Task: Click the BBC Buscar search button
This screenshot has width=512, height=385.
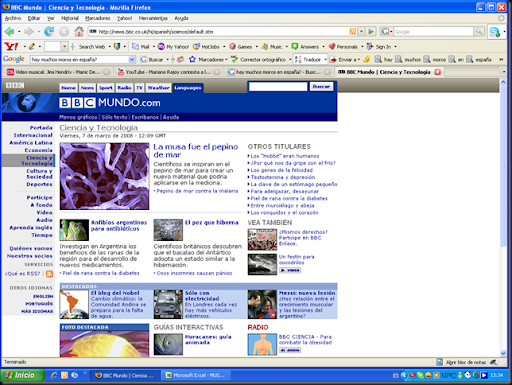Action: click(321, 87)
